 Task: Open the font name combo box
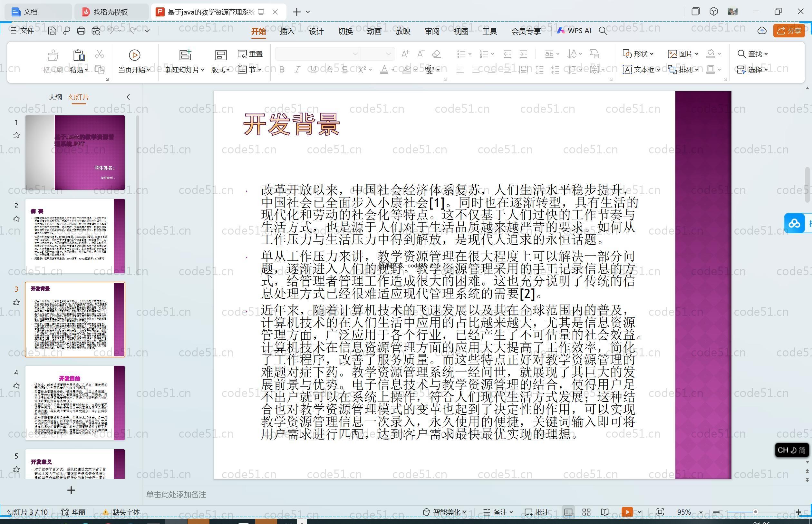(318, 54)
